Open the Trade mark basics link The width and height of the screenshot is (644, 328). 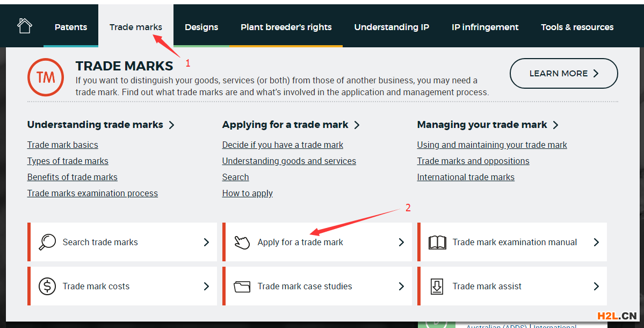[63, 145]
